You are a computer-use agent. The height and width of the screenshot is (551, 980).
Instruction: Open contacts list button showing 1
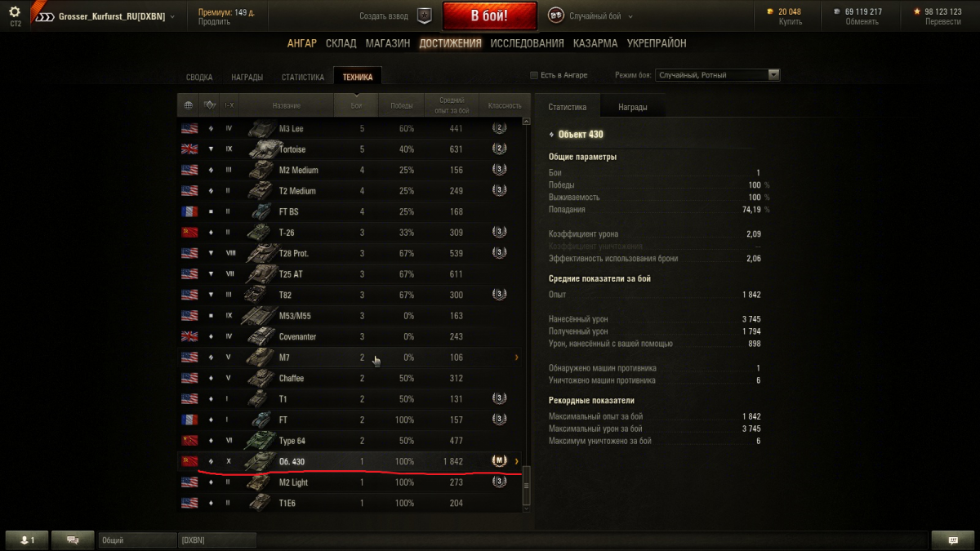coord(27,540)
